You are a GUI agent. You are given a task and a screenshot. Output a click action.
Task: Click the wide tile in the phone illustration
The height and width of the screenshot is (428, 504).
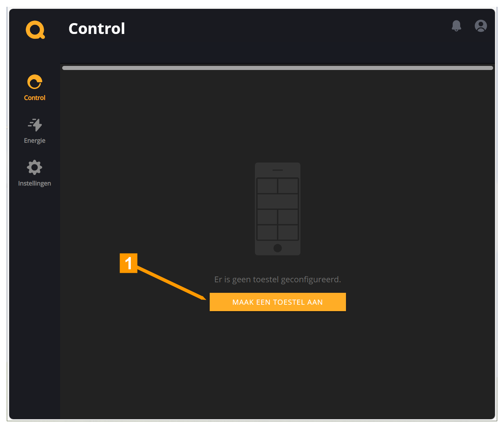pyautogui.click(x=278, y=201)
